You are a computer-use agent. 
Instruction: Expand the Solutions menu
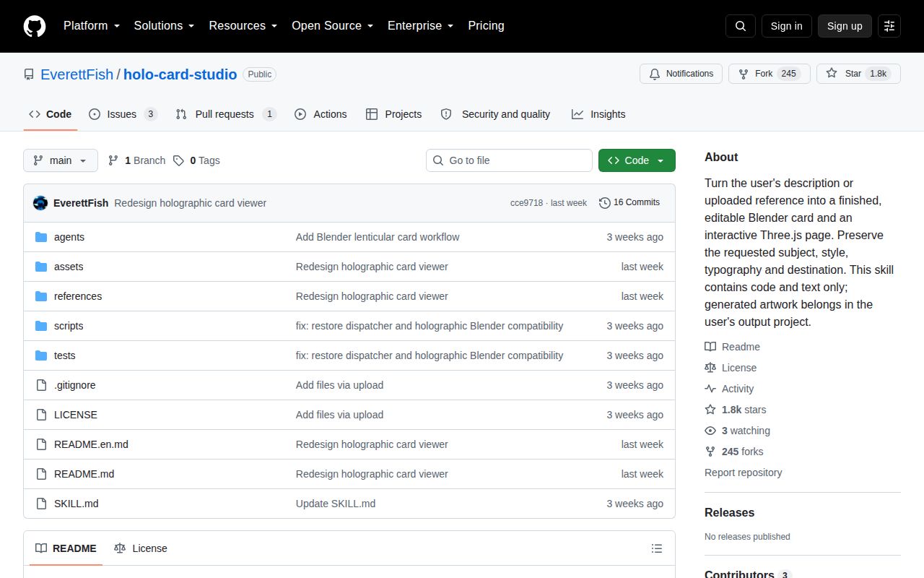coord(164,26)
